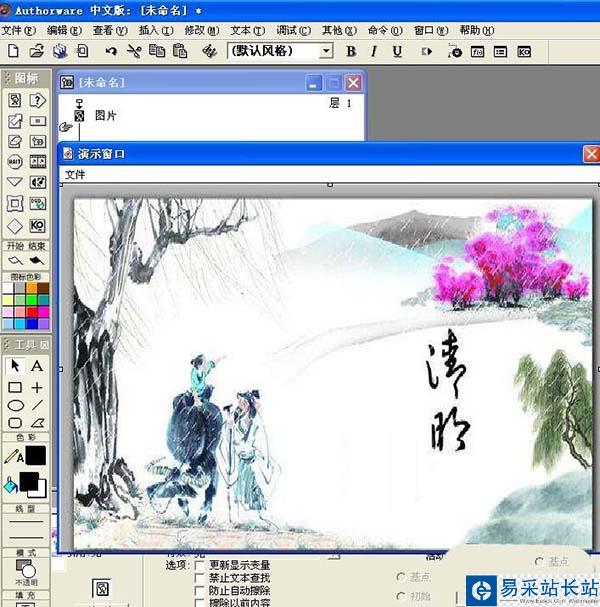Screen dimensions: 600x607
Task: Select the DVD icon in the icon palette
Action: pos(38,203)
